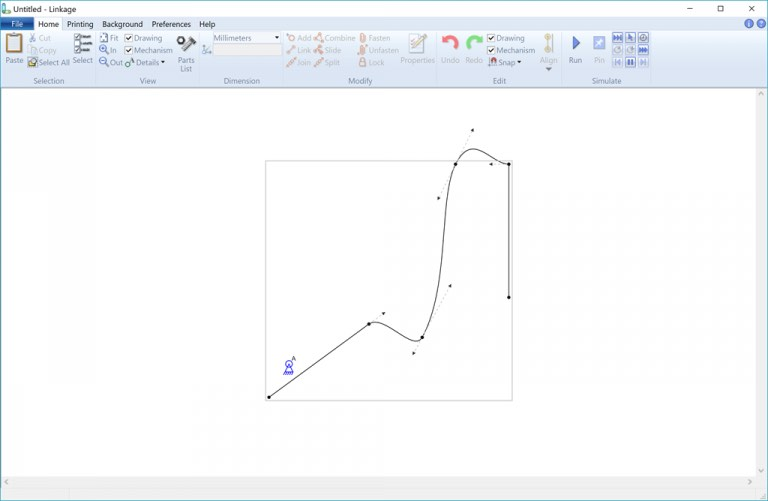Click the pause simulation button

[630, 62]
